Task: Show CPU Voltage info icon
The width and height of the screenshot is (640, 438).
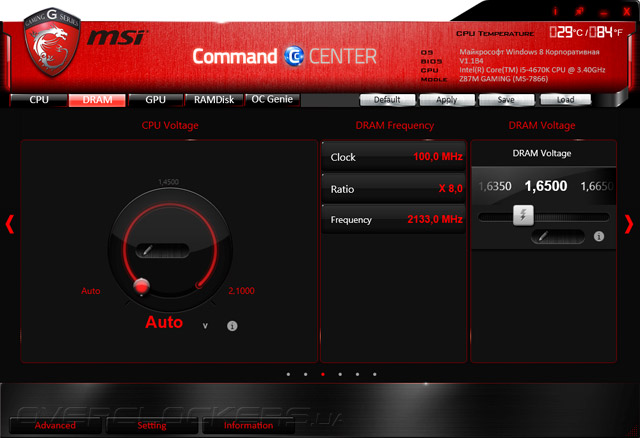Action: pyautogui.click(x=232, y=326)
